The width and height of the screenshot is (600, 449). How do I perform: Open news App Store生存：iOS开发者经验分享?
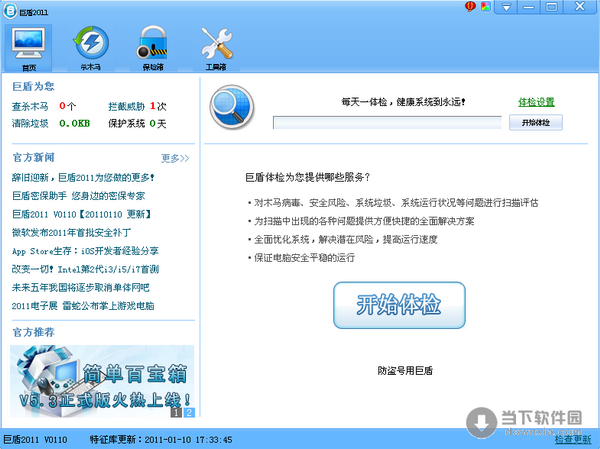(85, 251)
